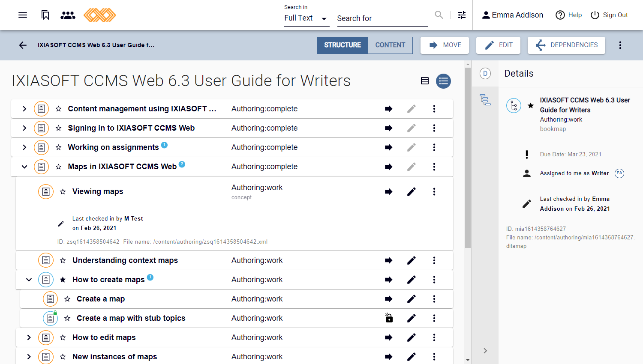Click the 'IXIASOFT CCMS Web 6.3 User Guide f...' breadcrumb
This screenshot has height=364, width=643.
[x=96, y=45]
